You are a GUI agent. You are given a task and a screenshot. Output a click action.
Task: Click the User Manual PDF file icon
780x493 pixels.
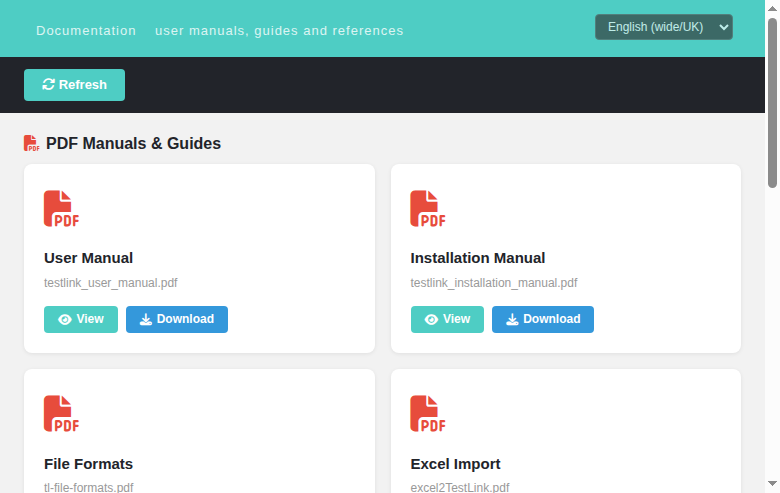[x=61, y=208]
